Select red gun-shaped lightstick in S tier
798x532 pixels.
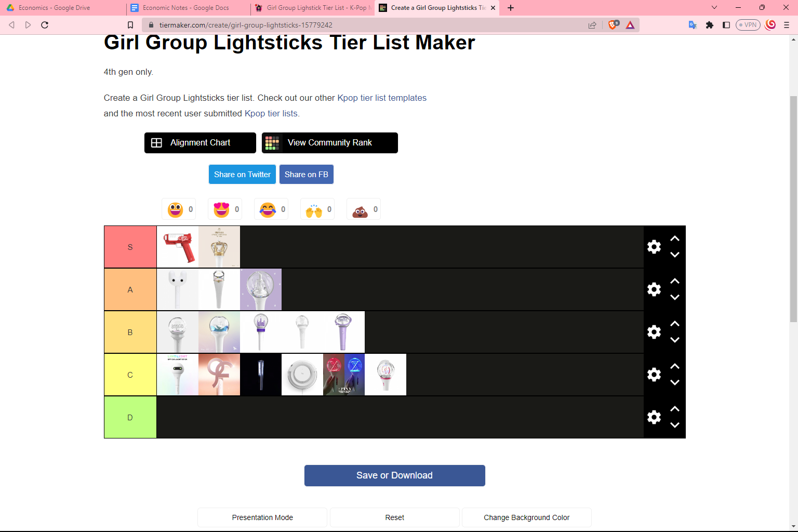tap(178, 247)
